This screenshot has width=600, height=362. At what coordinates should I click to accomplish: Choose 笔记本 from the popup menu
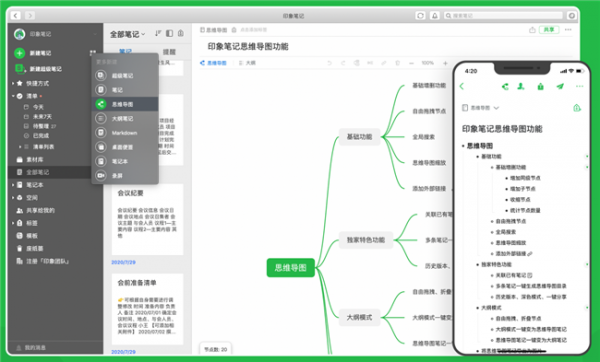pos(125,161)
